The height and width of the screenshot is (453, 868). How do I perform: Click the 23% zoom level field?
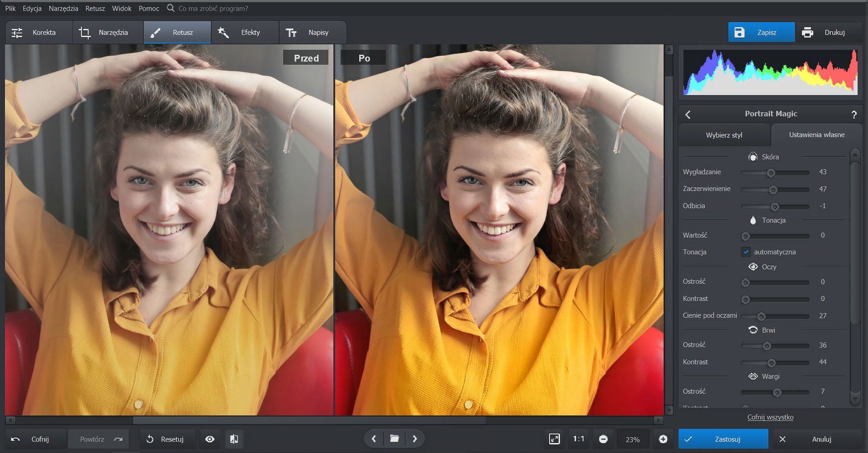(x=633, y=439)
